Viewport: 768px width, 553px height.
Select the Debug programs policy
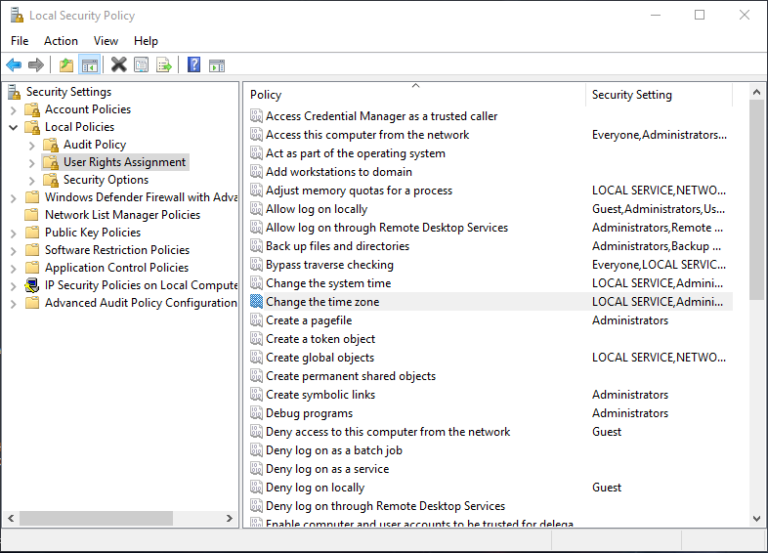pos(309,413)
